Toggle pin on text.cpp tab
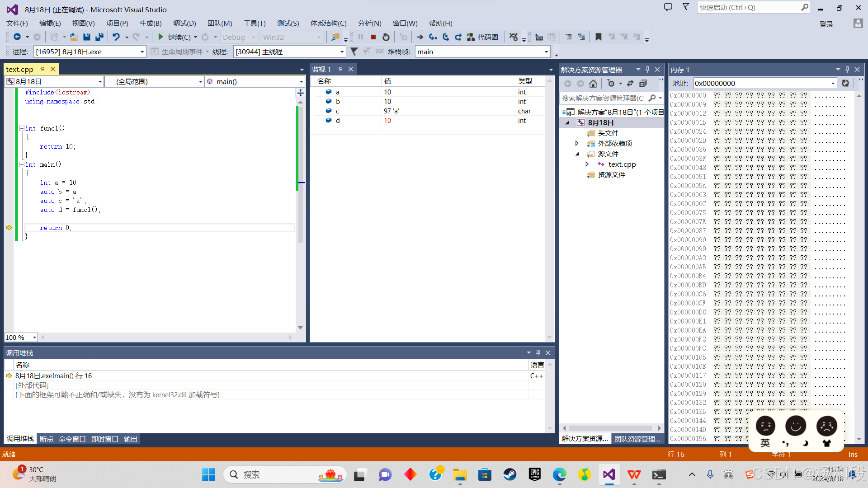Image resolution: width=868 pixels, height=488 pixels. [x=42, y=69]
